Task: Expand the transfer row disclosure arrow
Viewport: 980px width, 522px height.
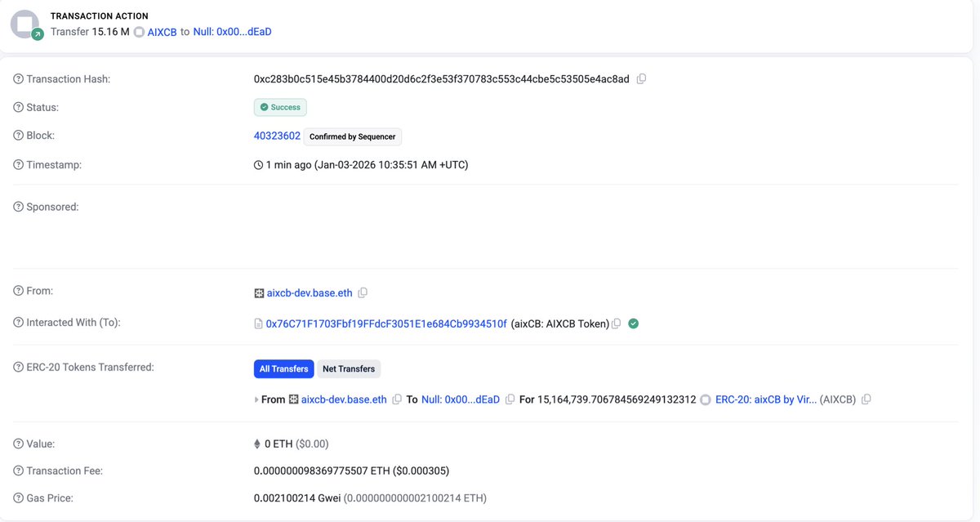Action: [256, 400]
